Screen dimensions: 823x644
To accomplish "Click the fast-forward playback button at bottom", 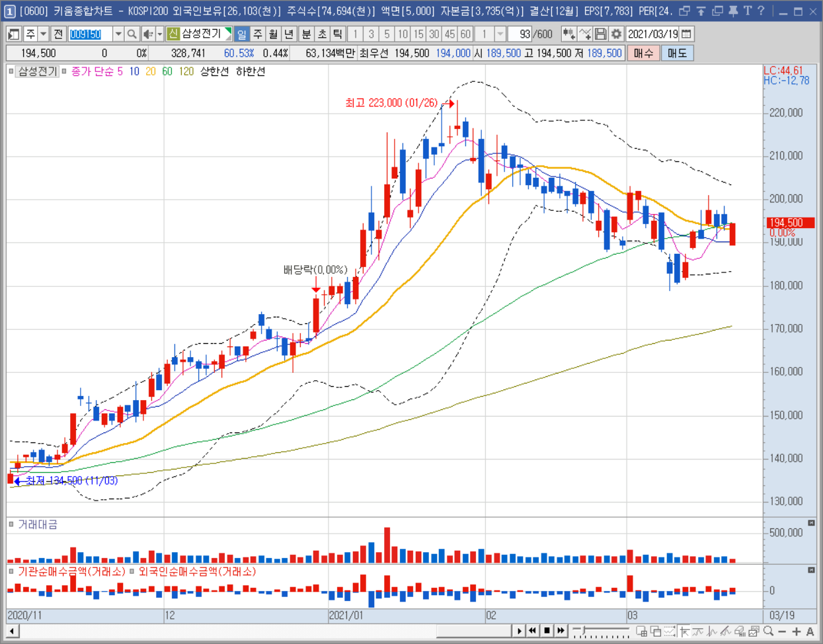I will (x=561, y=631).
